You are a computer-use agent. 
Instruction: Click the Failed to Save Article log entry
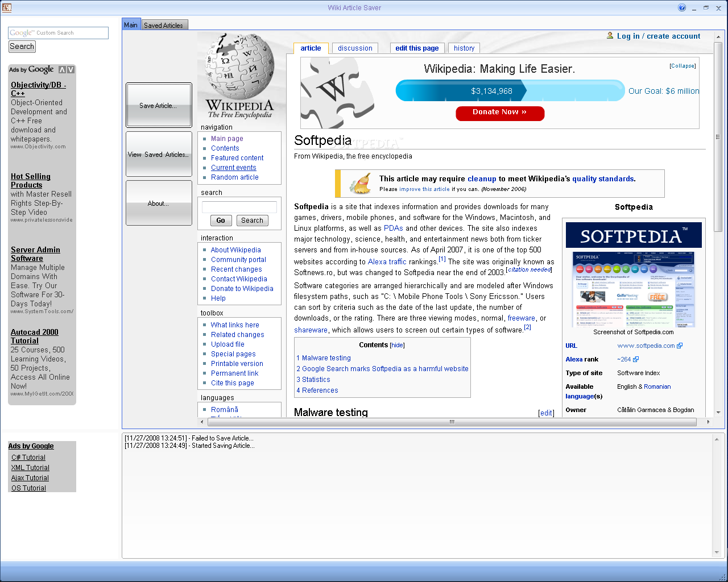point(189,438)
